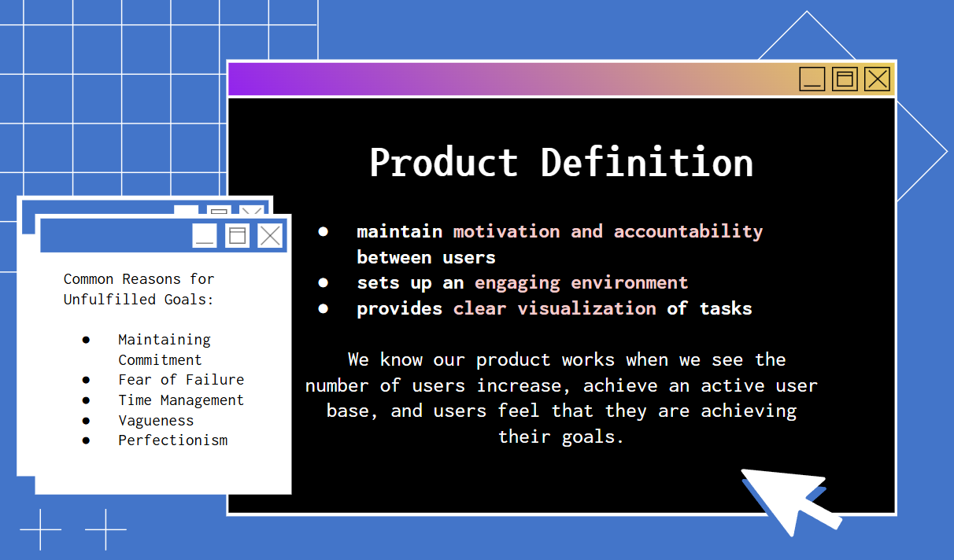Click the maximize icon on the Product Definition window

845,79
